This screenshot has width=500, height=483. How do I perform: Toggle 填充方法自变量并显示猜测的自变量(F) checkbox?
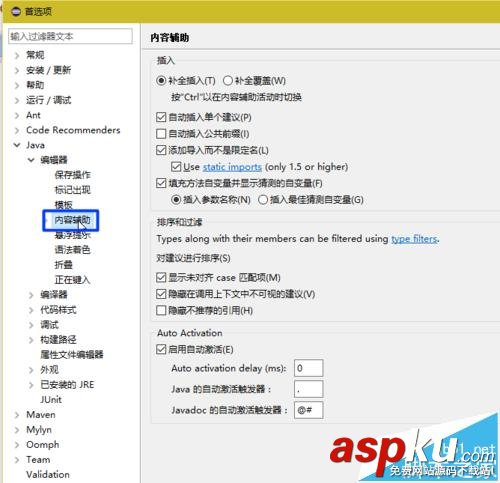pos(161,183)
